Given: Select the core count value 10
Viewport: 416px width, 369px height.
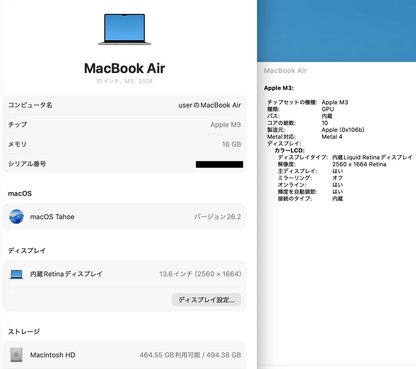Looking at the screenshot, I should point(325,123).
